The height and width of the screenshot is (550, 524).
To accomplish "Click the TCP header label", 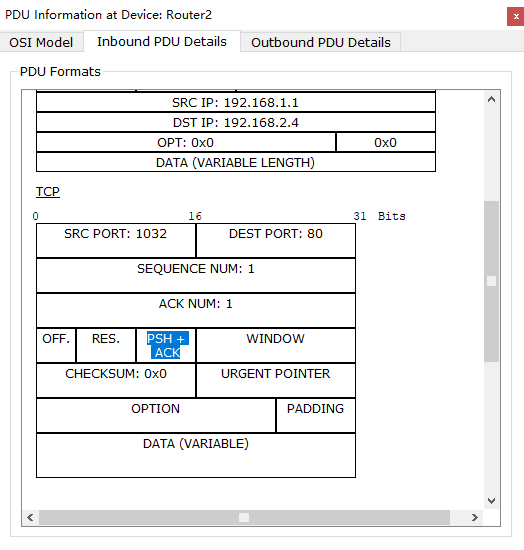I will click(48, 192).
